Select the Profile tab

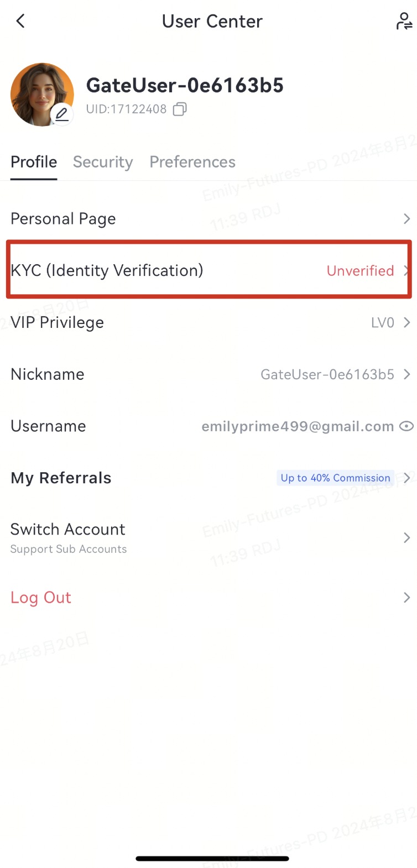point(34,162)
